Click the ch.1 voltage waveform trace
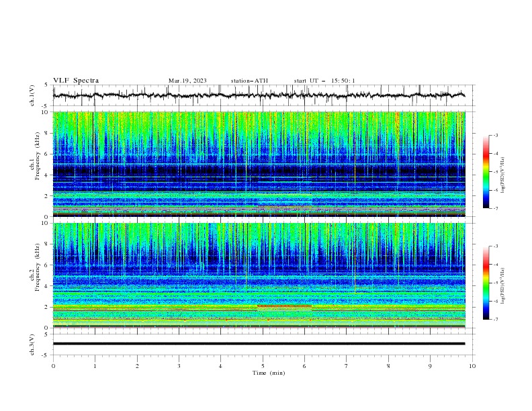Screen dimensions: 532x411 (259, 95)
